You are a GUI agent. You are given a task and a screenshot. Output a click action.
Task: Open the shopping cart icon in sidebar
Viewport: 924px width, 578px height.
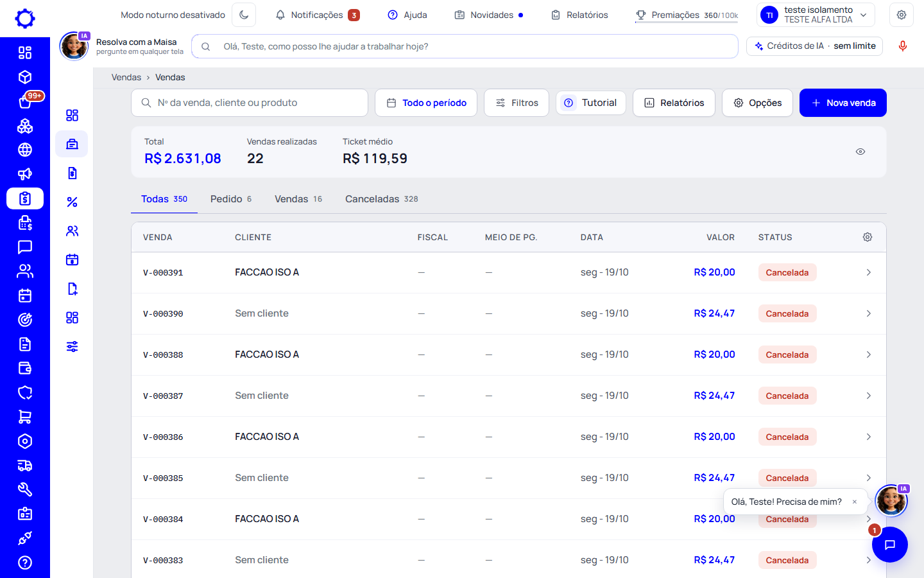[x=25, y=417]
